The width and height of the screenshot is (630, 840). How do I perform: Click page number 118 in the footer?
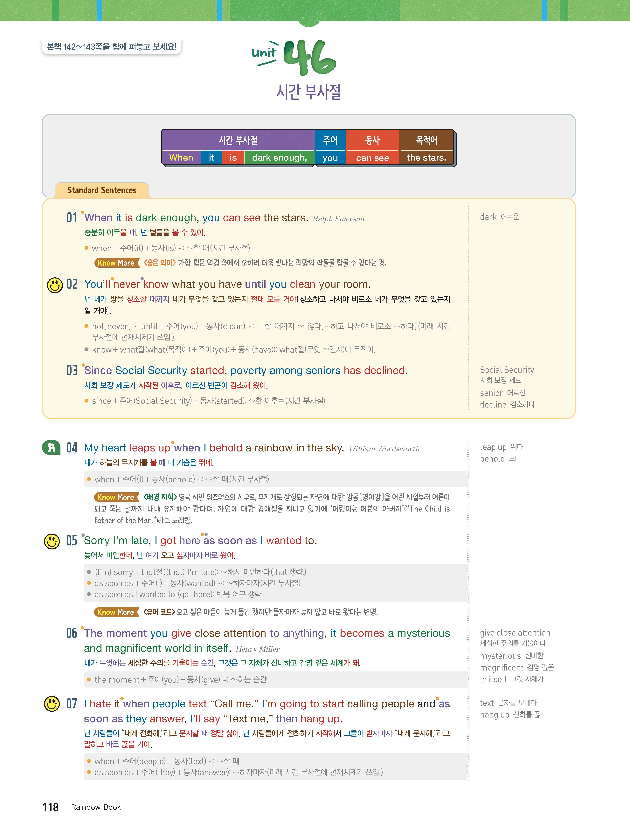pyautogui.click(x=51, y=807)
